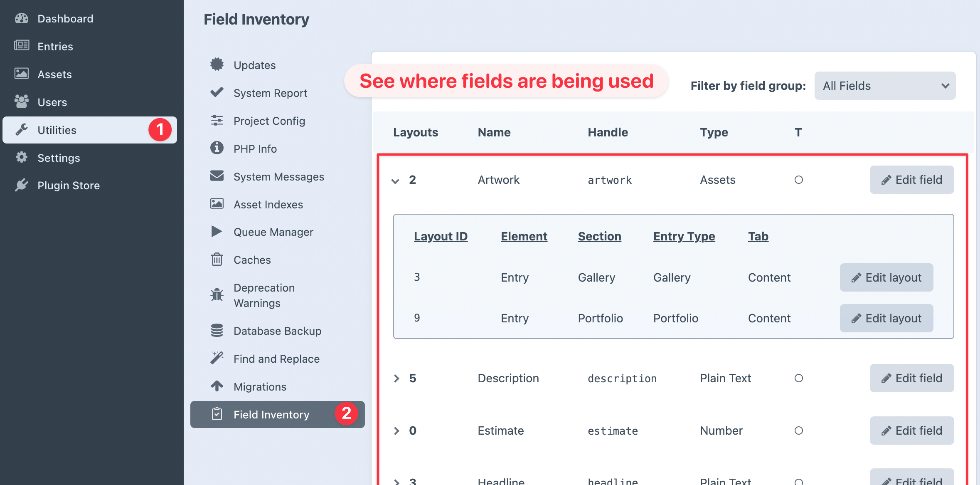The image size is (980, 485).
Task: Click the Database Backup stack icon
Action: [217, 331]
